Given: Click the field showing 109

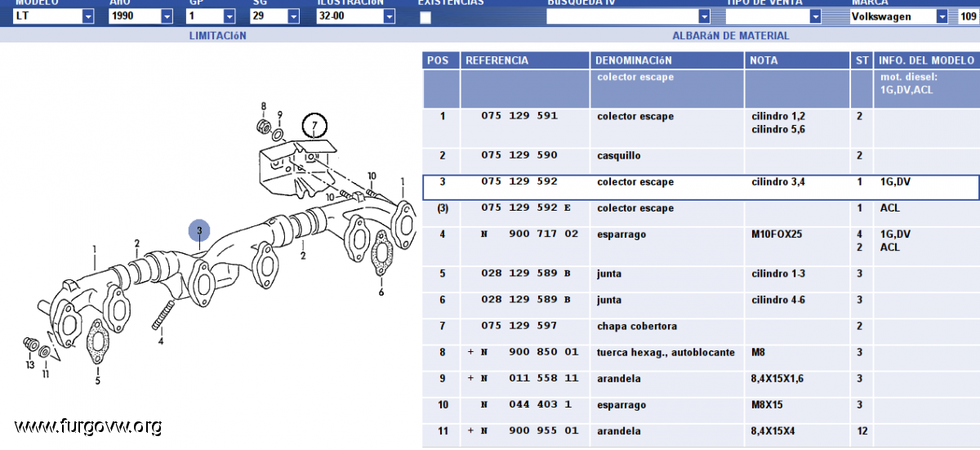Looking at the screenshot, I should click(x=969, y=16).
